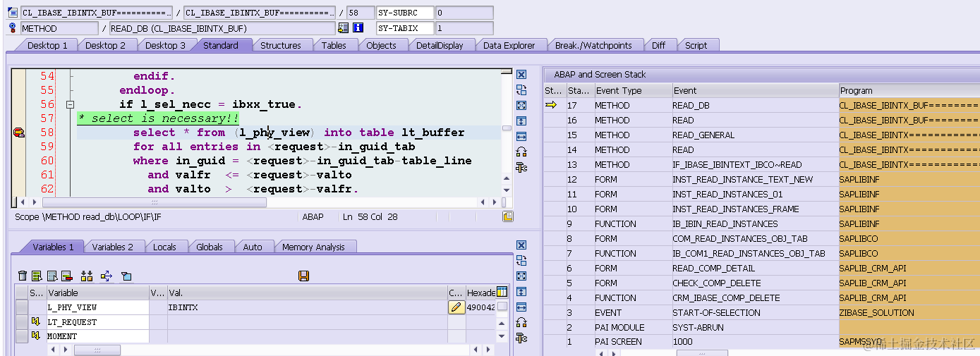
Task: Click the SY-SUBRC value field
Action: point(464,13)
